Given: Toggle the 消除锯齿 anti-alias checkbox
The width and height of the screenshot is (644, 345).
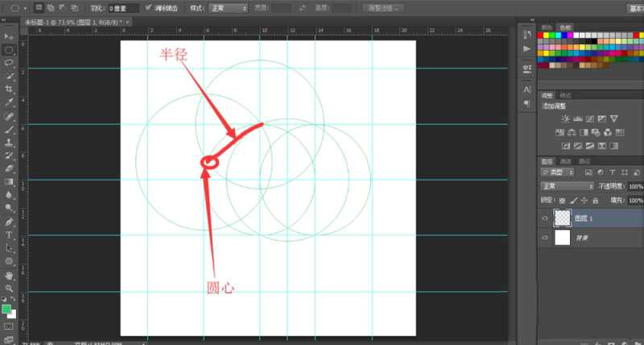Looking at the screenshot, I should point(148,7).
